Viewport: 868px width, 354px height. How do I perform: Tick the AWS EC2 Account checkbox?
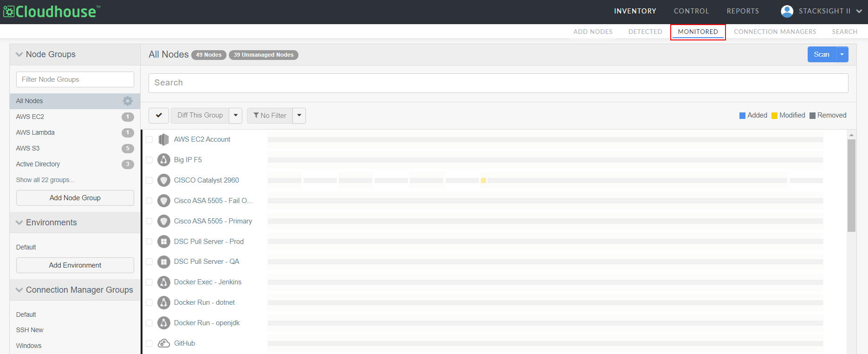[149, 139]
